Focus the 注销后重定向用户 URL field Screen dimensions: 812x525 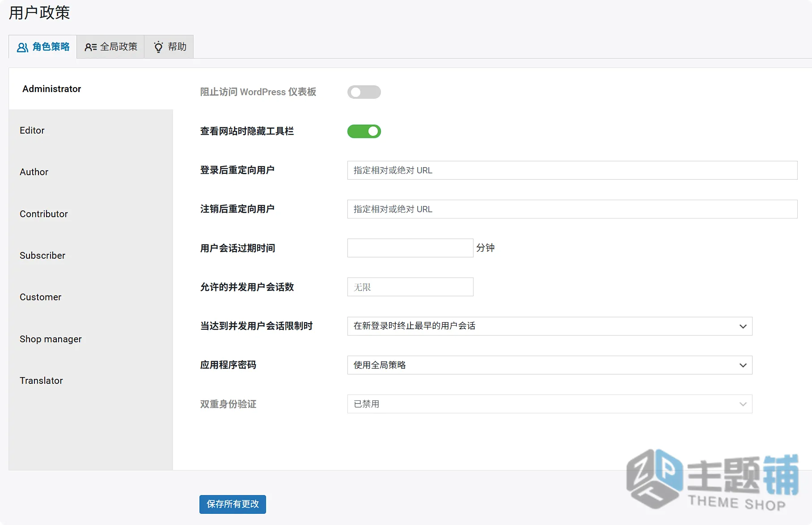pyautogui.click(x=572, y=209)
